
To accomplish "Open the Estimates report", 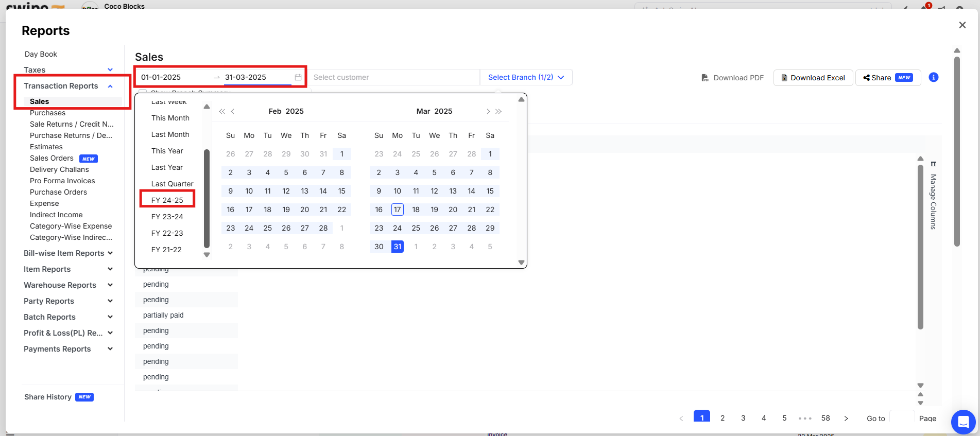I will click(x=46, y=147).
